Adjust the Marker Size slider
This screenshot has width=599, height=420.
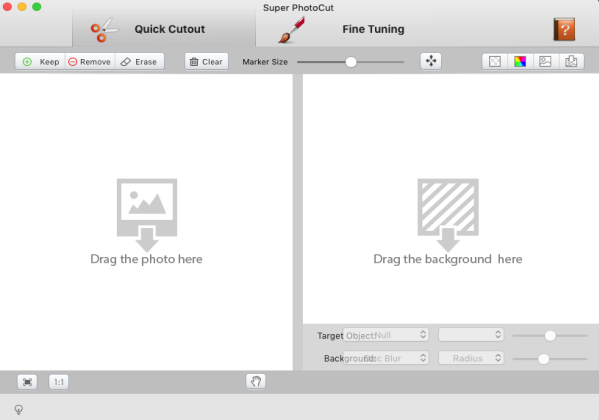click(350, 62)
